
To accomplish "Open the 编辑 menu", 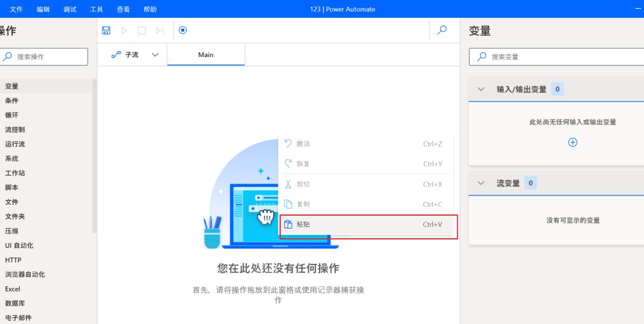I will 43,9.
